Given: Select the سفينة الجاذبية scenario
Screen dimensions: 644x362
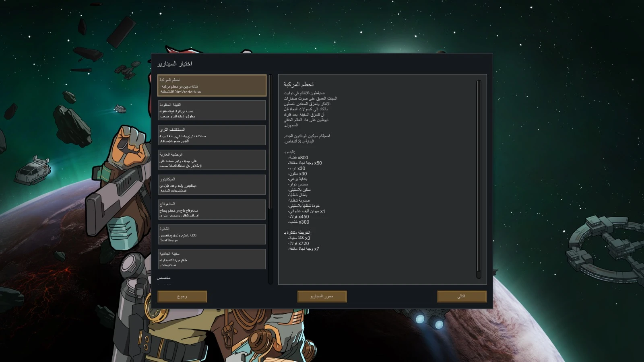Looking at the screenshot, I should (212, 259).
